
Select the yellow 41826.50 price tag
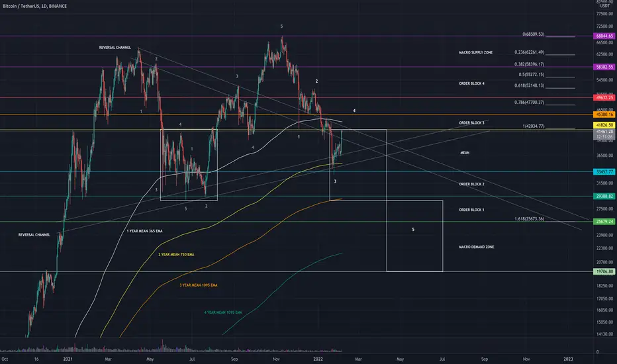pyautogui.click(x=604, y=125)
